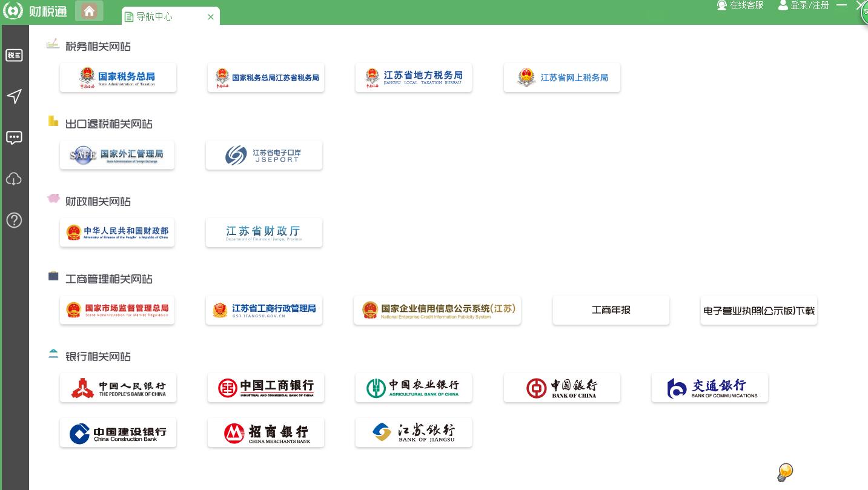Open 国家外汇管理局 SAFE link
Image resolution: width=868 pixels, height=490 pixels.
pos(117,155)
